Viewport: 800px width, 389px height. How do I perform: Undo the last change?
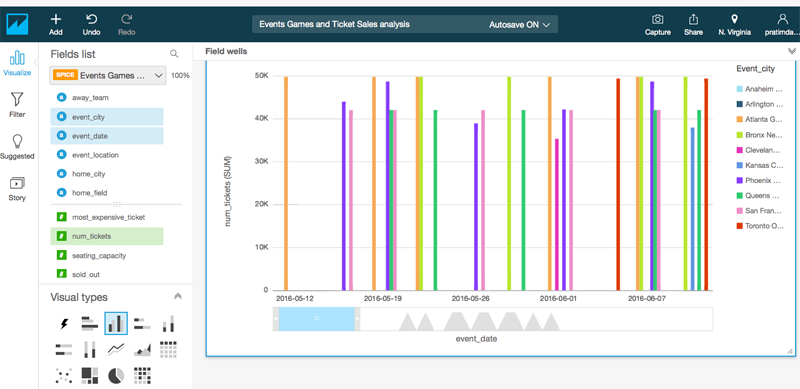(x=91, y=25)
